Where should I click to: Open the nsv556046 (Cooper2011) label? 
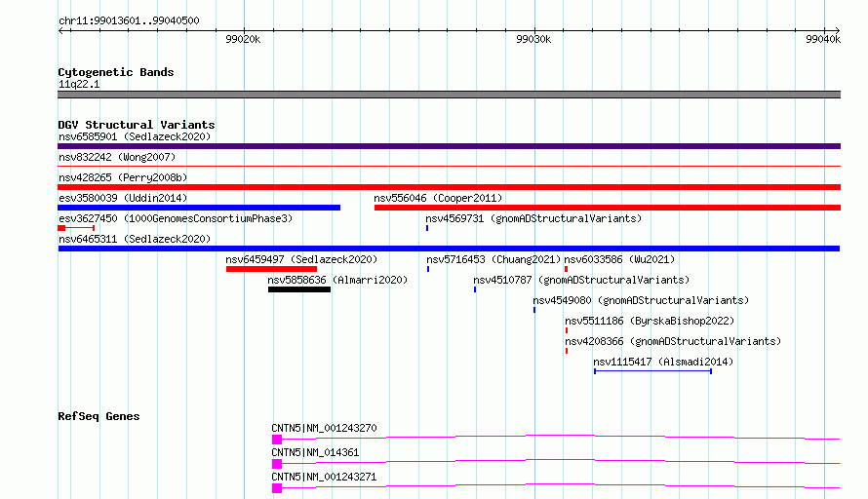pyautogui.click(x=438, y=198)
